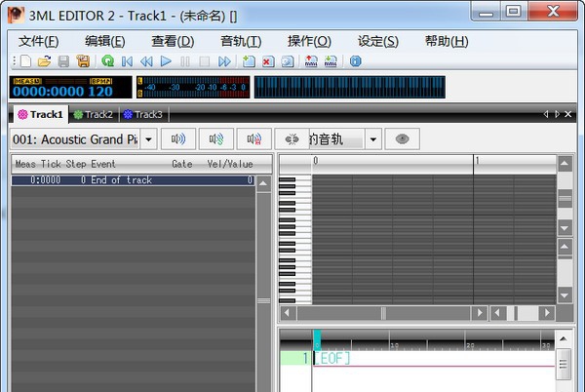This screenshot has width=585, height=392.
Task: Click the red-wave speaker mute button
Action: pyautogui.click(x=254, y=139)
